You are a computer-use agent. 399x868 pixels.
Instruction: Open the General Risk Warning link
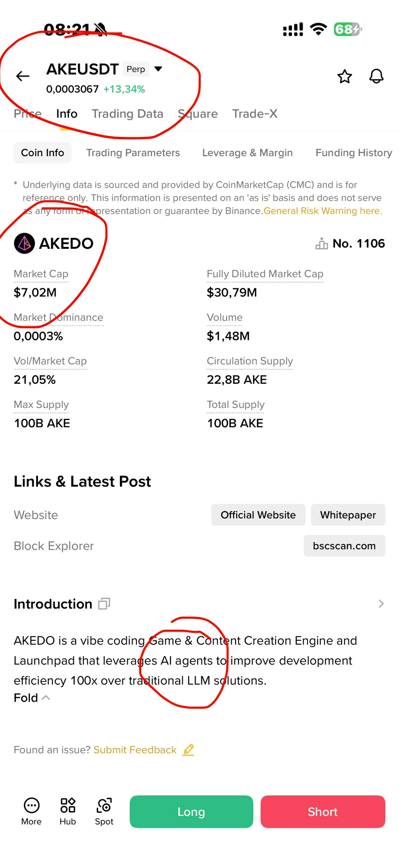tap(323, 211)
